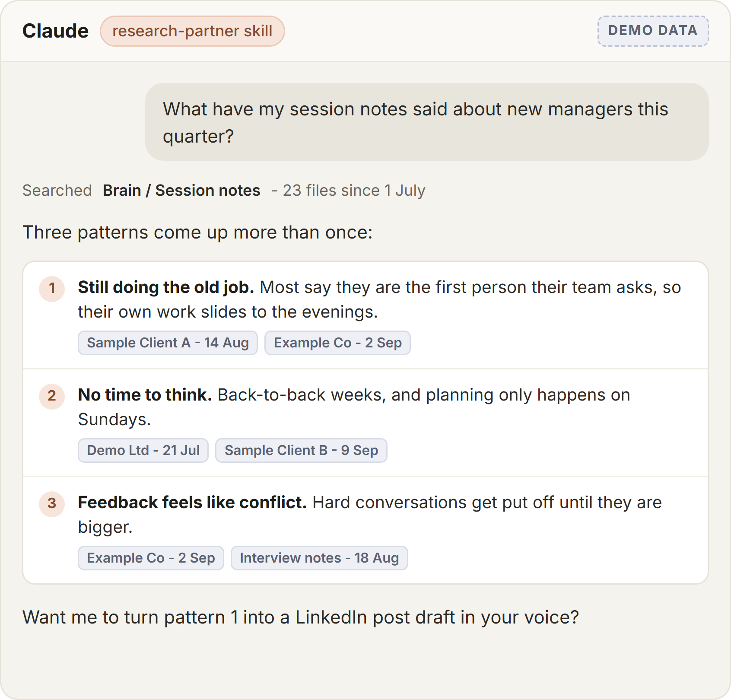Click the number 3 pattern badge
The height and width of the screenshot is (700, 731).
[x=52, y=504]
